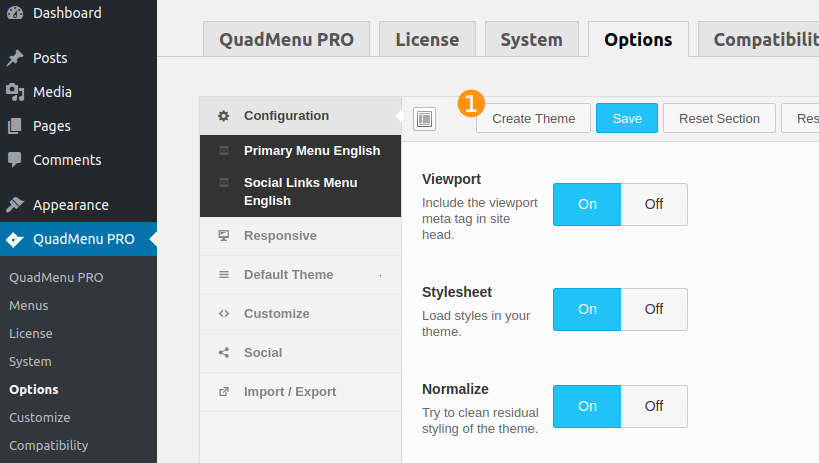The width and height of the screenshot is (819, 463).
Task: Open the Responsive section
Action: click(x=300, y=236)
